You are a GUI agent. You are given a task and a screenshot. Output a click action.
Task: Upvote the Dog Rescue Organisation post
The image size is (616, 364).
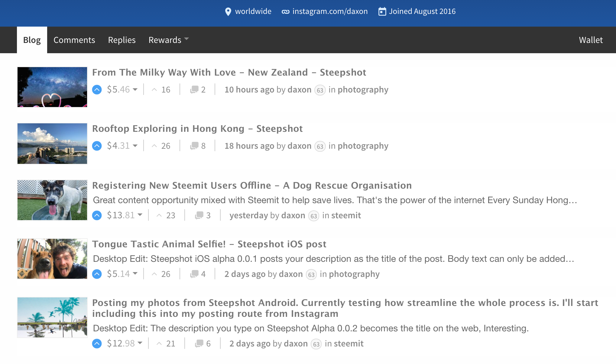pos(97,216)
